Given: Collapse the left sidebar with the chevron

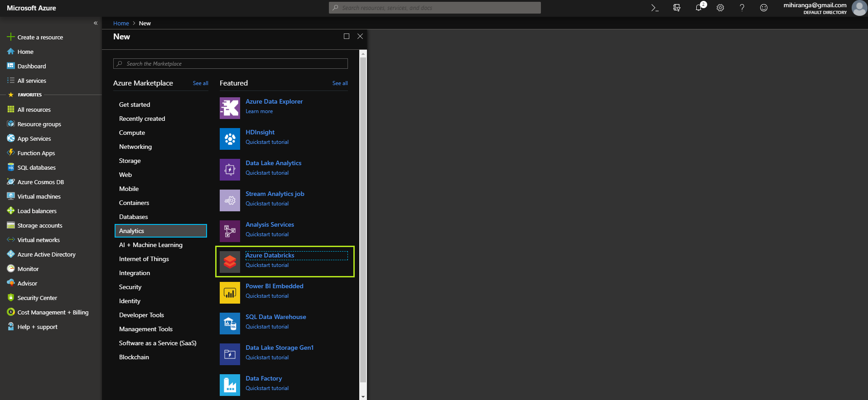Looking at the screenshot, I should (x=96, y=23).
